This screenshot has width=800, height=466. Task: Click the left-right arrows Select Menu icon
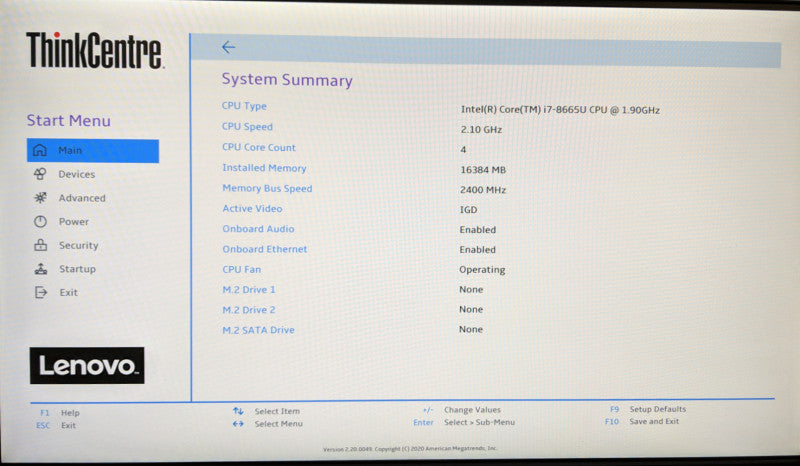[238, 424]
